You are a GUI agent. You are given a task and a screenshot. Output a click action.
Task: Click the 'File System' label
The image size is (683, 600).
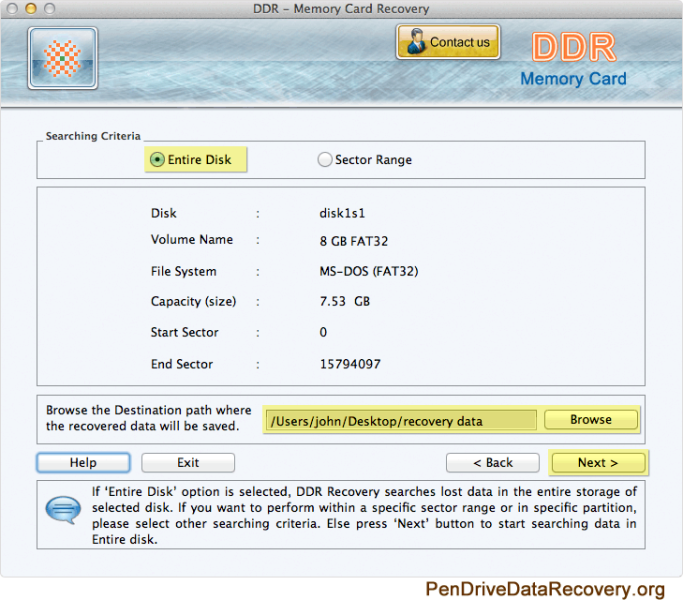pyautogui.click(x=183, y=271)
